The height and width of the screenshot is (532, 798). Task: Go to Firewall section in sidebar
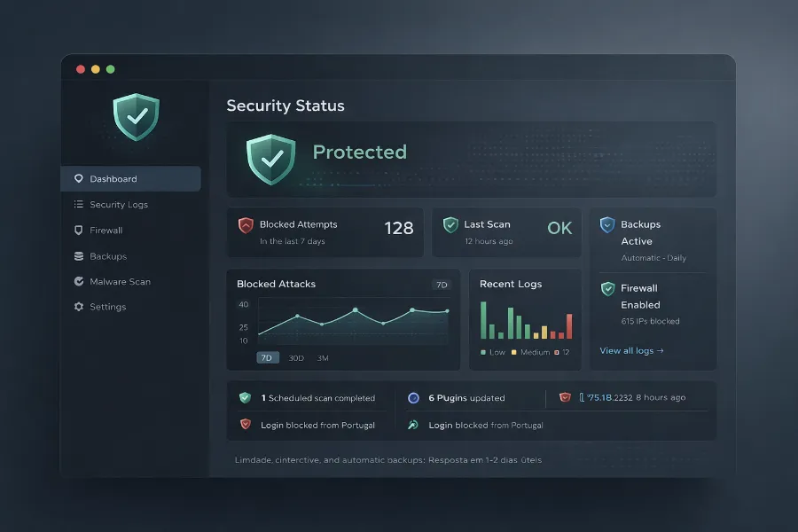(x=106, y=231)
